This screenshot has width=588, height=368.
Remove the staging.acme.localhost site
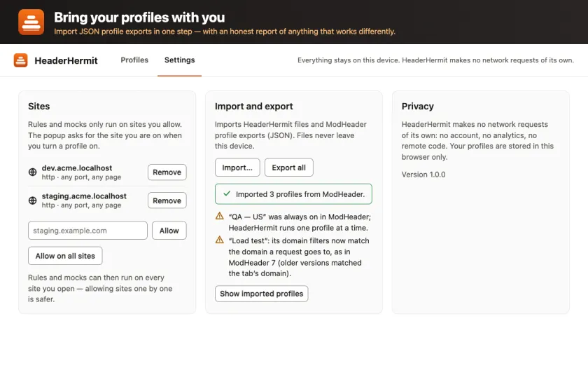coord(167,200)
